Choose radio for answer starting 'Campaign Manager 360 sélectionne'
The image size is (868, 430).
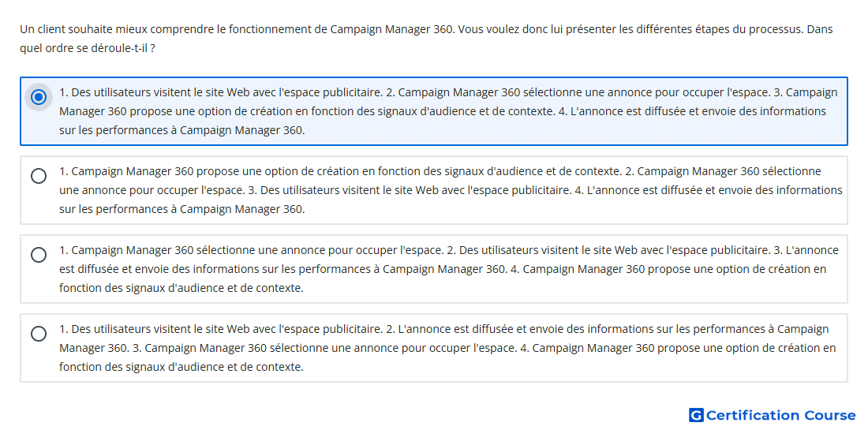(39, 255)
